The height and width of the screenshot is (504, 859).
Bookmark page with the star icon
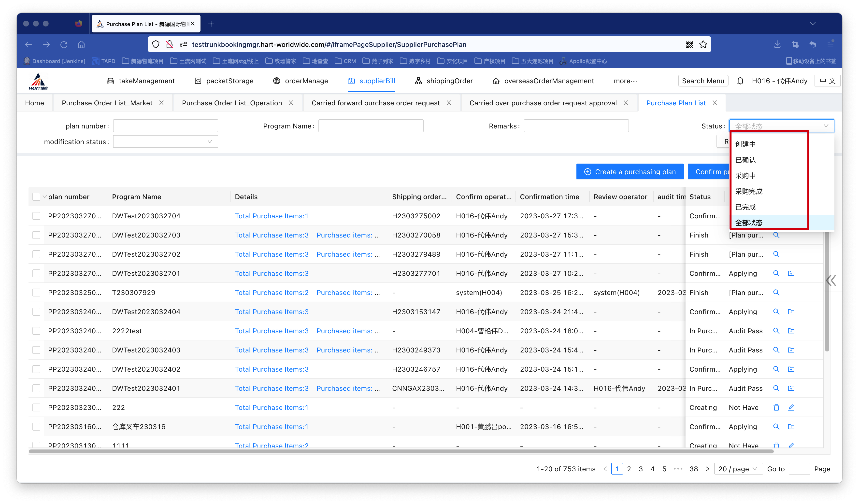(703, 44)
